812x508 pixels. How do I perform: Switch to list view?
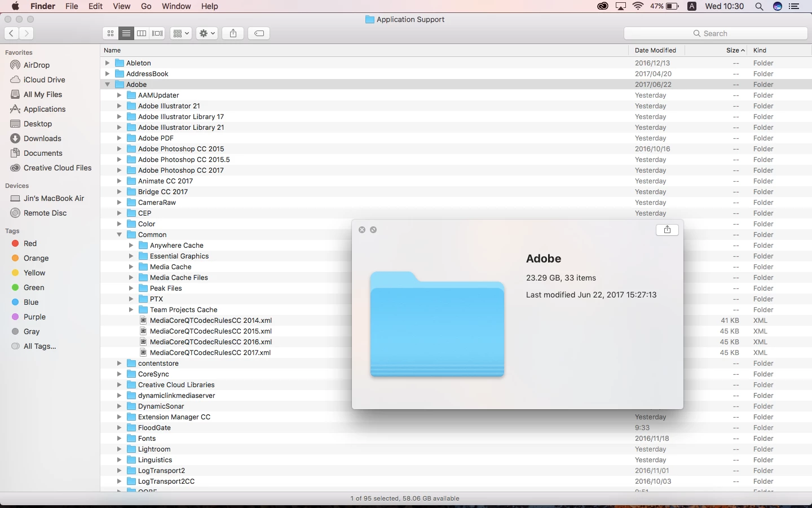pyautogui.click(x=126, y=33)
